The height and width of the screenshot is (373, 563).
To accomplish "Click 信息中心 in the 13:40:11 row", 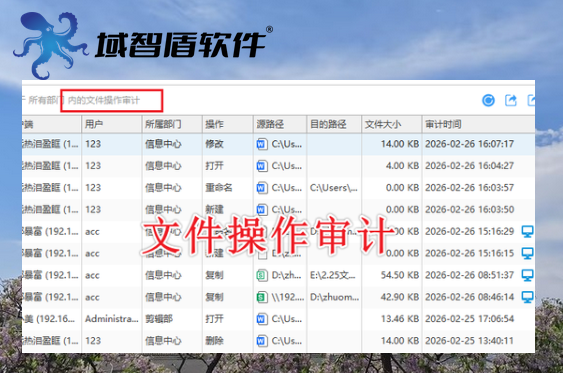I will [163, 341].
